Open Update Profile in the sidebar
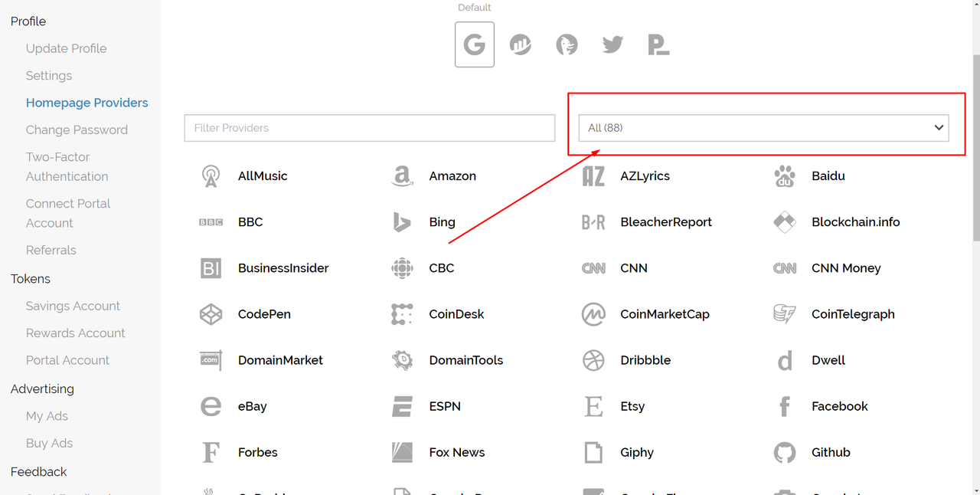The height and width of the screenshot is (495, 980). [x=67, y=48]
